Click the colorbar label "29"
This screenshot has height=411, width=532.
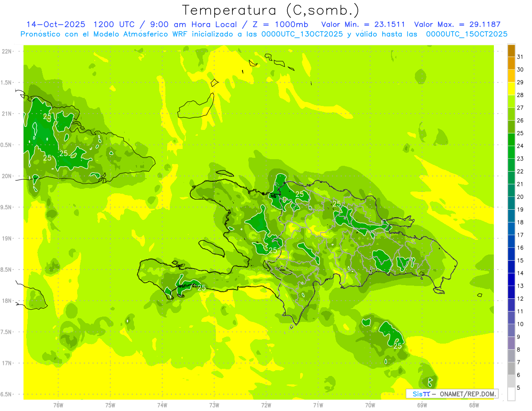point(520,82)
